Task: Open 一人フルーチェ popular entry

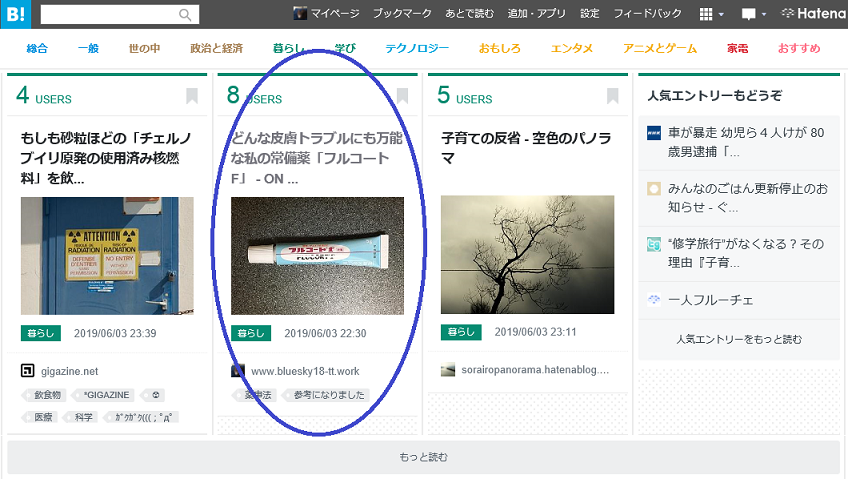Action: pos(710,300)
